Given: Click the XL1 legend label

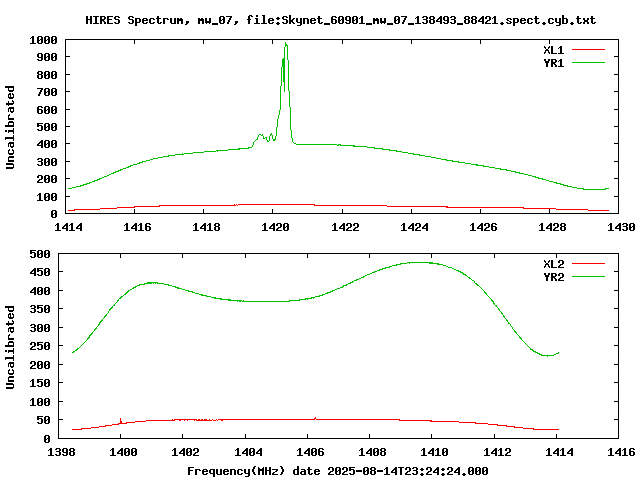Looking at the screenshot, I should pos(553,50).
